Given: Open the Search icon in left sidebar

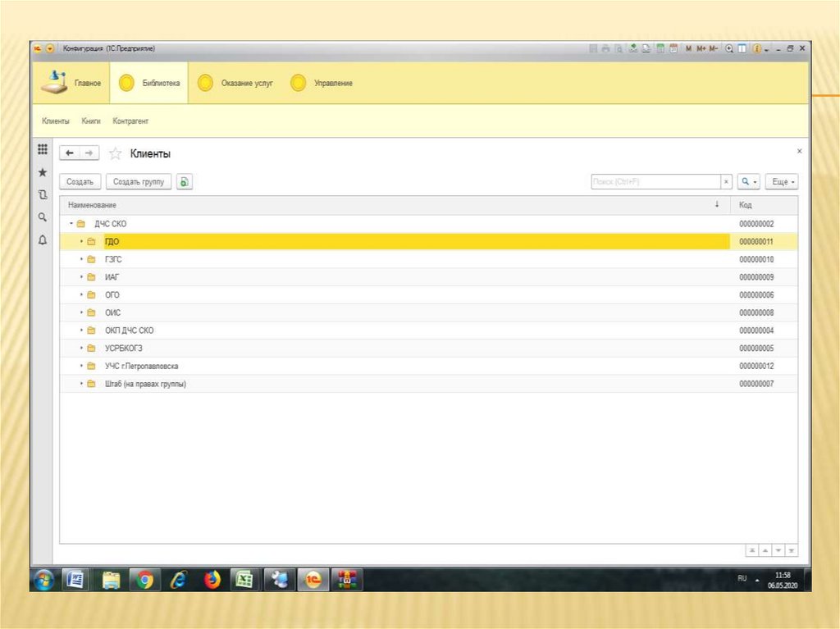Looking at the screenshot, I should [x=43, y=217].
